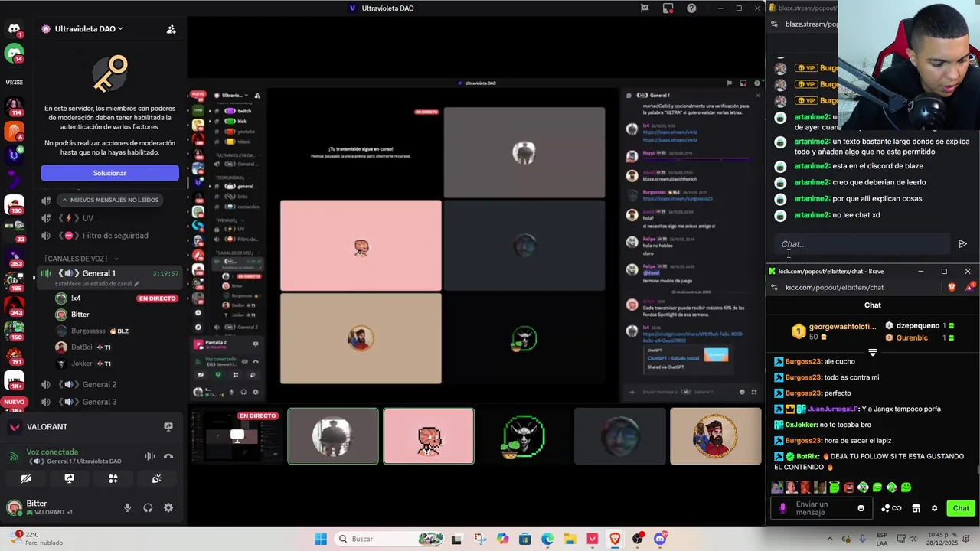Toggle camera on in voice panel
Viewport: 980px width, 551px height.
(26, 478)
